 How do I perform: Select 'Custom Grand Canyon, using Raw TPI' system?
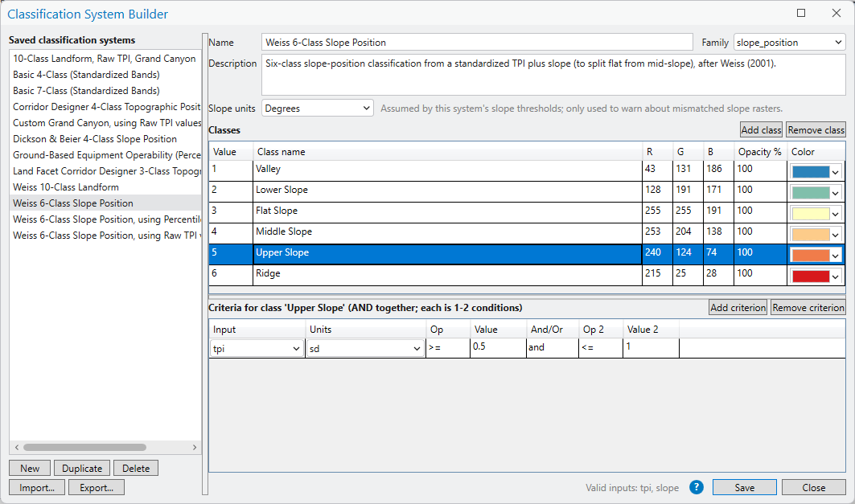105,123
